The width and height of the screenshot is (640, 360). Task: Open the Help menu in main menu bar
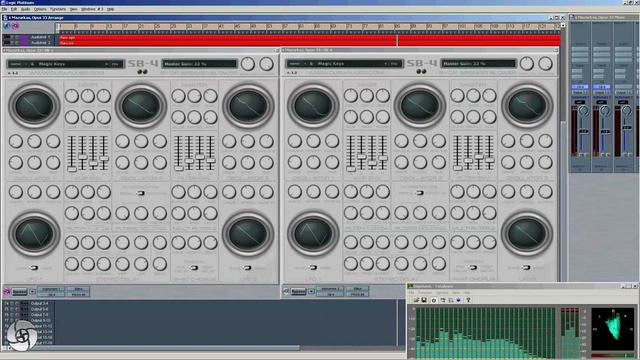click(111, 9)
